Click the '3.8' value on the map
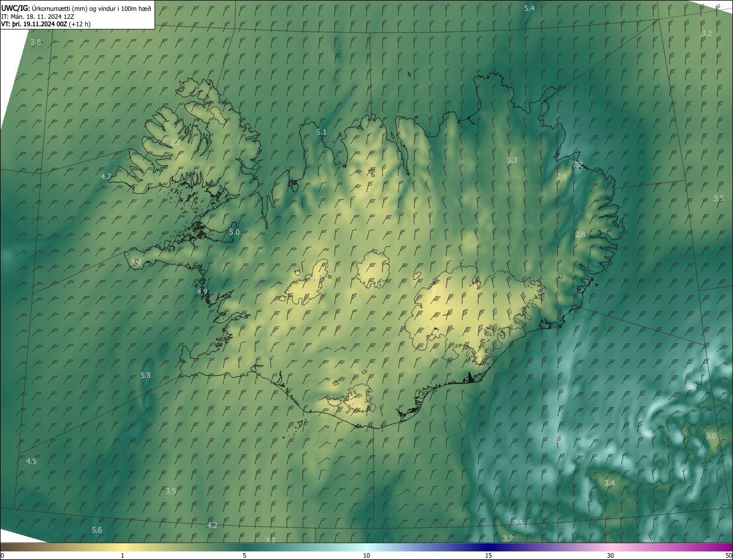Screen dimensions: 733x560 (x=36, y=42)
